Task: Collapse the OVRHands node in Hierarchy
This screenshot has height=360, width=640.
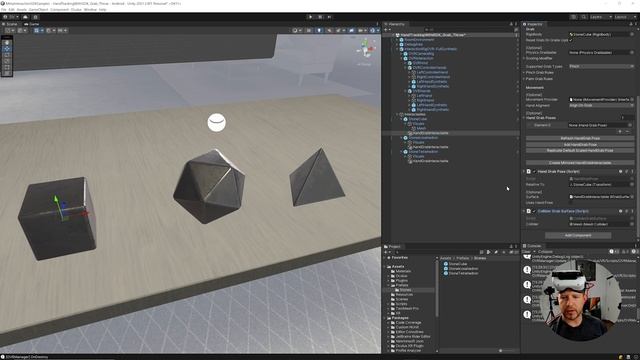Action: tap(406, 91)
